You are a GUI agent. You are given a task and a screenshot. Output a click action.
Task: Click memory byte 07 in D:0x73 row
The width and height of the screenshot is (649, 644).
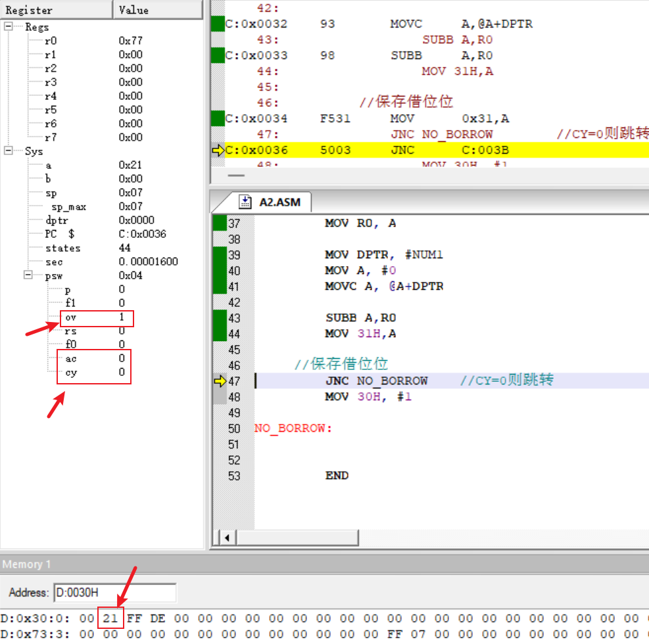[x=418, y=634]
